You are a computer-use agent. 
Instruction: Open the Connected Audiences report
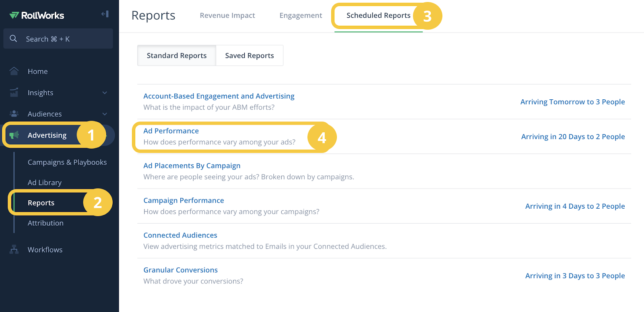pos(180,235)
